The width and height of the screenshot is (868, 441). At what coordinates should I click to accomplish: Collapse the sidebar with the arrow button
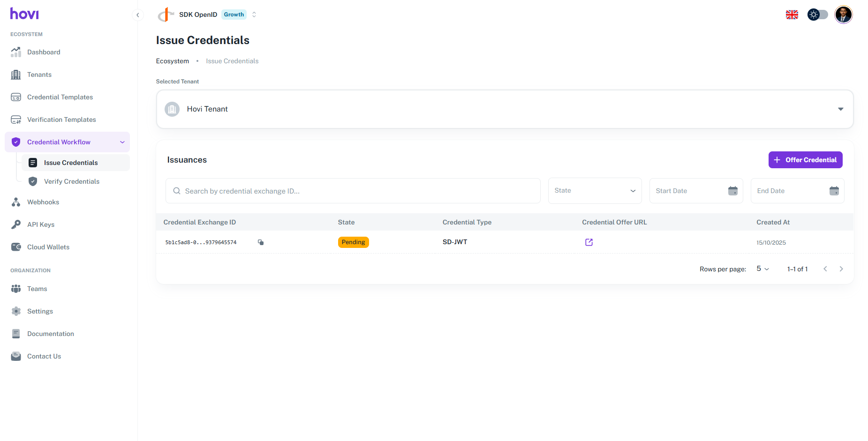tap(137, 15)
